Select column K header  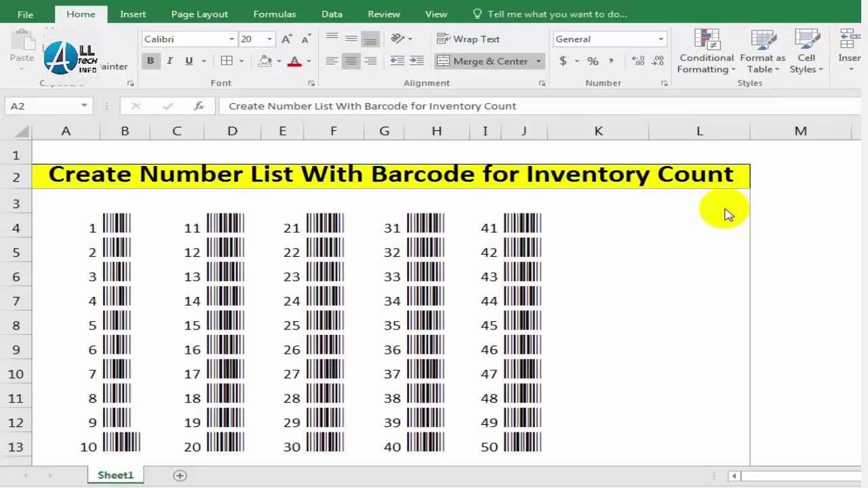click(x=598, y=131)
